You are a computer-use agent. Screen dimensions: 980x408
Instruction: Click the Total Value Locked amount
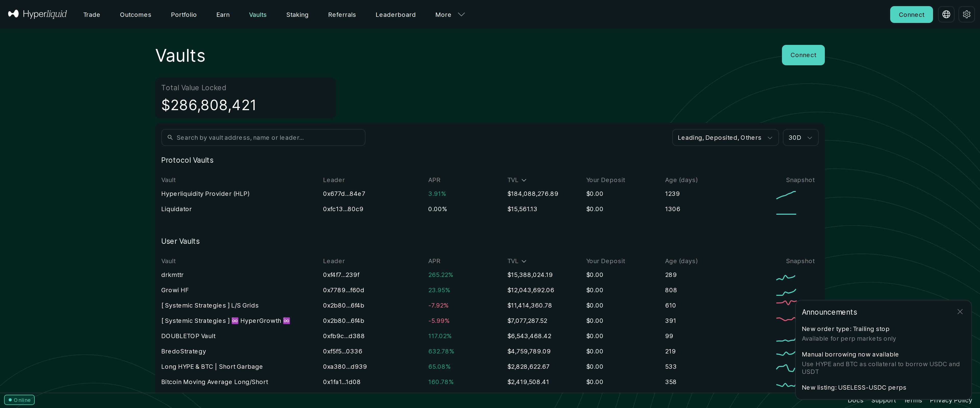pos(209,105)
